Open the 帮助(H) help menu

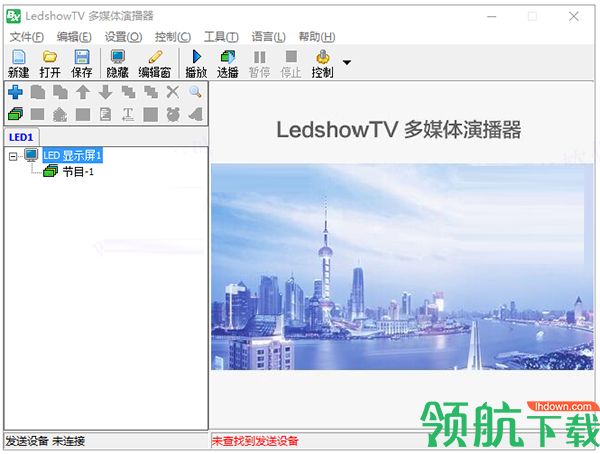[317, 37]
